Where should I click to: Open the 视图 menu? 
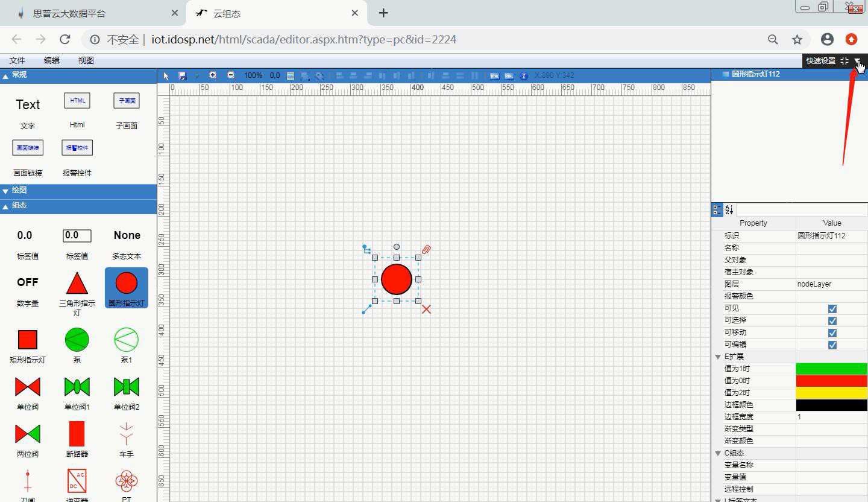point(86,60)
